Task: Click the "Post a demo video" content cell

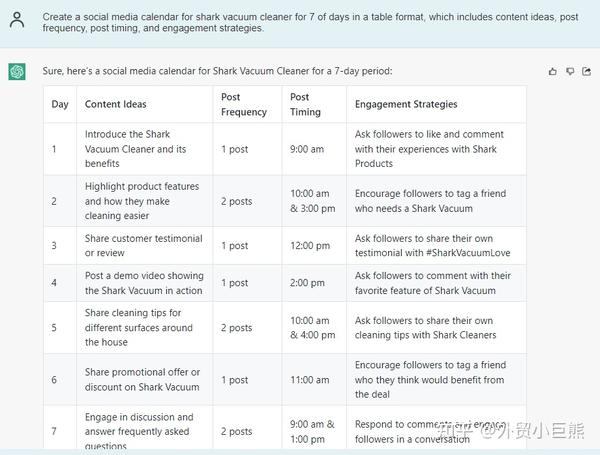Action: pyautogui.click(x=143, y=283)
